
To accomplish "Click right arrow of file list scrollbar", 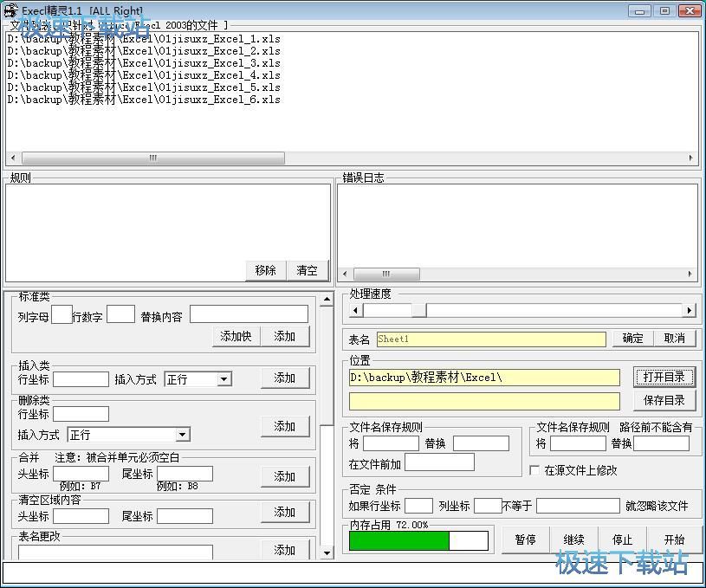I will tap(691, 158).
